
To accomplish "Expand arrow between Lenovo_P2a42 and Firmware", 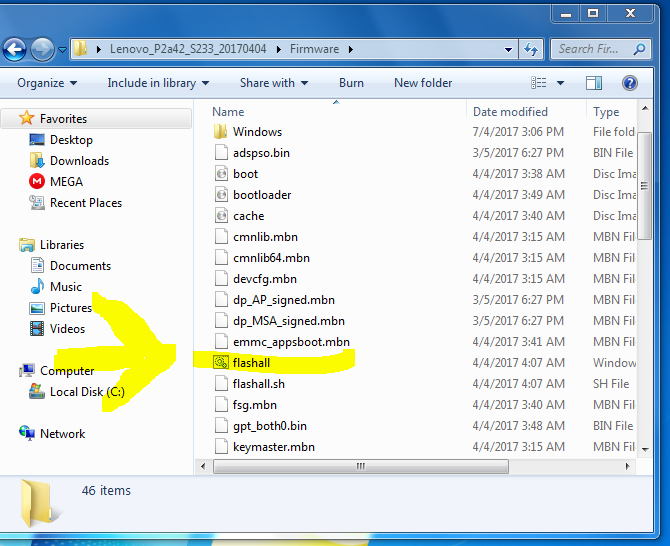I will pyautogui.click(x=279, y=50).
